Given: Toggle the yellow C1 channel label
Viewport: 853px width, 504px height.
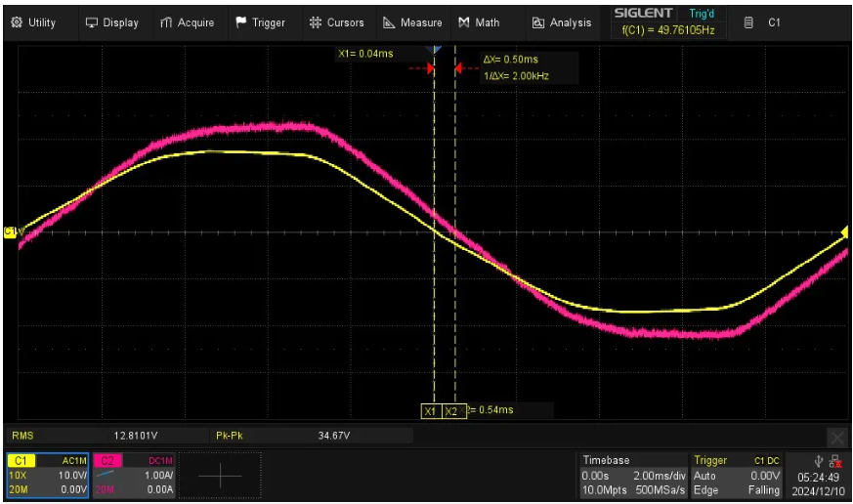Looking at the screenshot, I should coord(21,460).
